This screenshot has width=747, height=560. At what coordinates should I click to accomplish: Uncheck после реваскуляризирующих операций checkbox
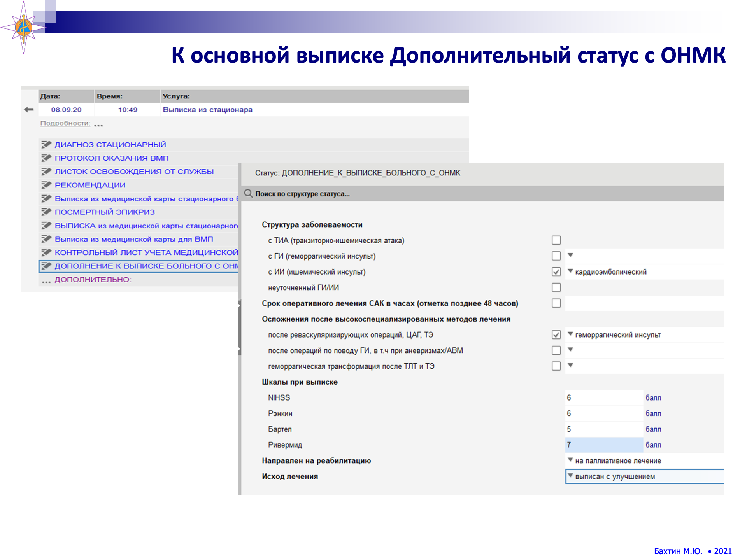(x=556, y=335)
